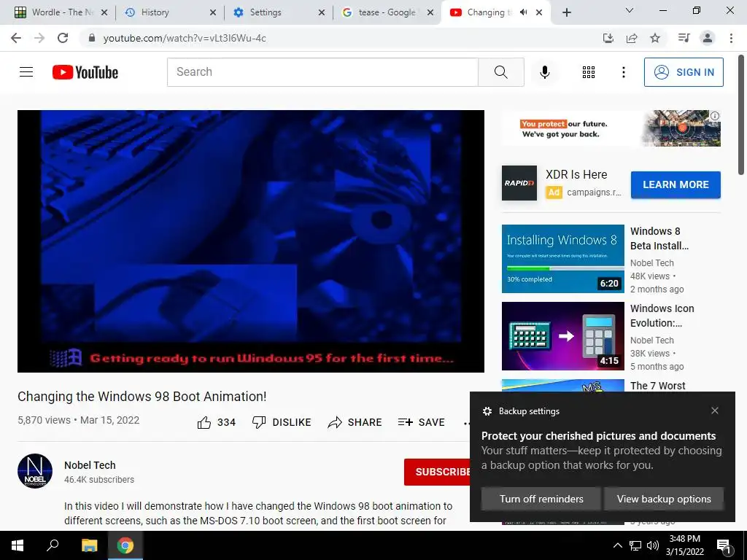Click the YouTube Search input field
This screenshot has height=560, width=747.
coord(322,72)
